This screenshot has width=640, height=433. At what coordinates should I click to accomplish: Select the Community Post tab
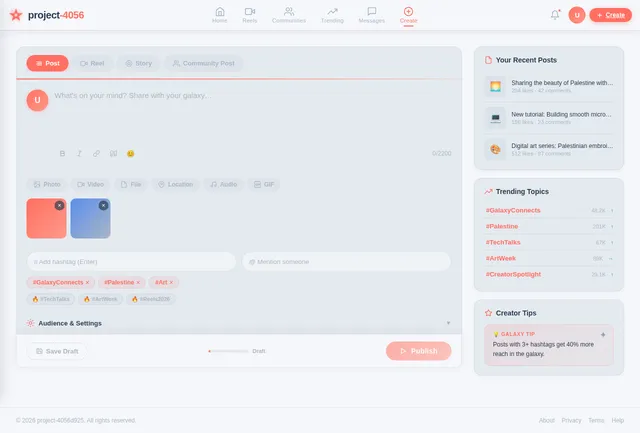pos(203,63)
